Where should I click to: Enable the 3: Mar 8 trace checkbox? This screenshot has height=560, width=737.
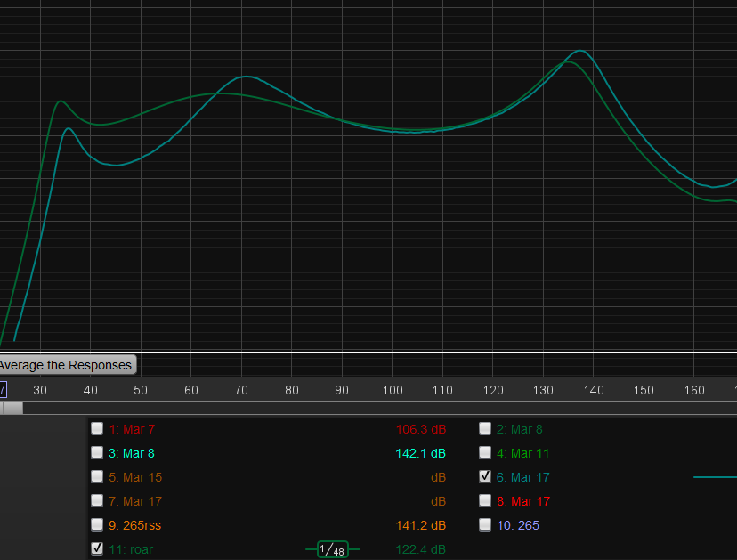tap(97, 452)
